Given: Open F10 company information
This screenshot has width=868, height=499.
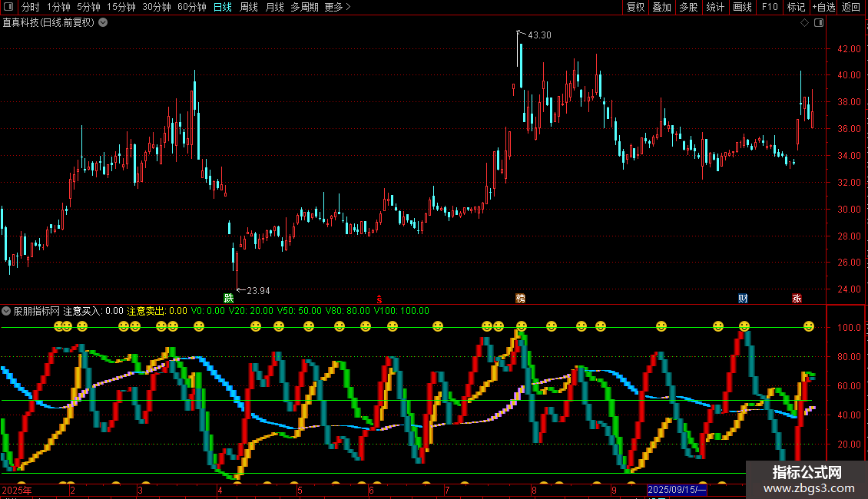Looking at the screenshot, I should pyautogui.click(x=770, y=7).
